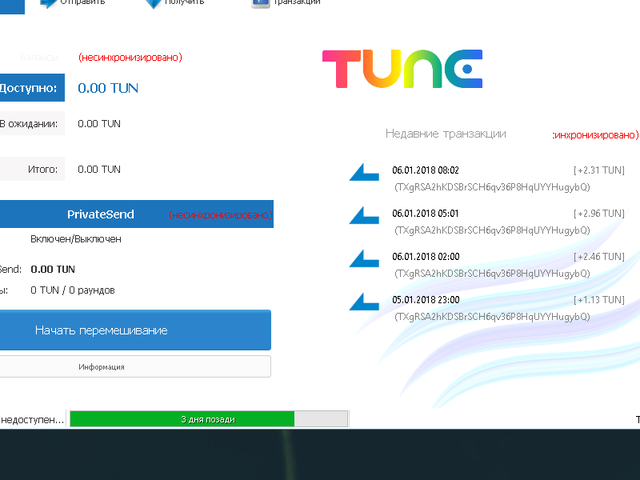Screen dimensions: 640x480
Task: Click the Доступно label
Action: coord(32,88)
